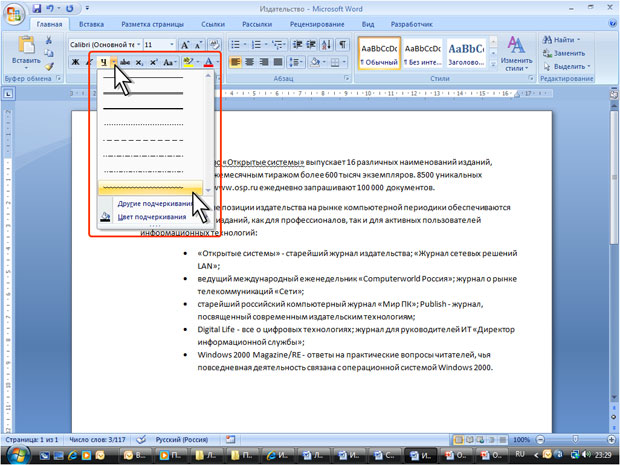
Task: Toggle the ruler button above the scrollbar
Action: tap(614, 95)
